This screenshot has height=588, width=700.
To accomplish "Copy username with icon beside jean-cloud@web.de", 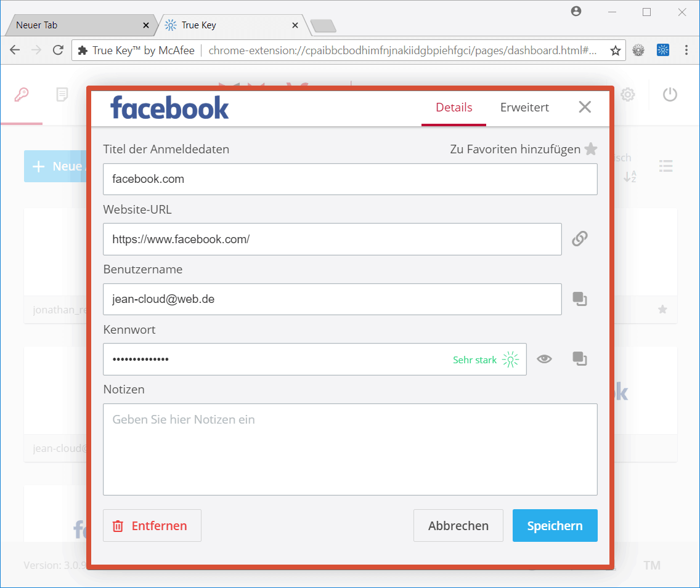I will pos(579,299).
